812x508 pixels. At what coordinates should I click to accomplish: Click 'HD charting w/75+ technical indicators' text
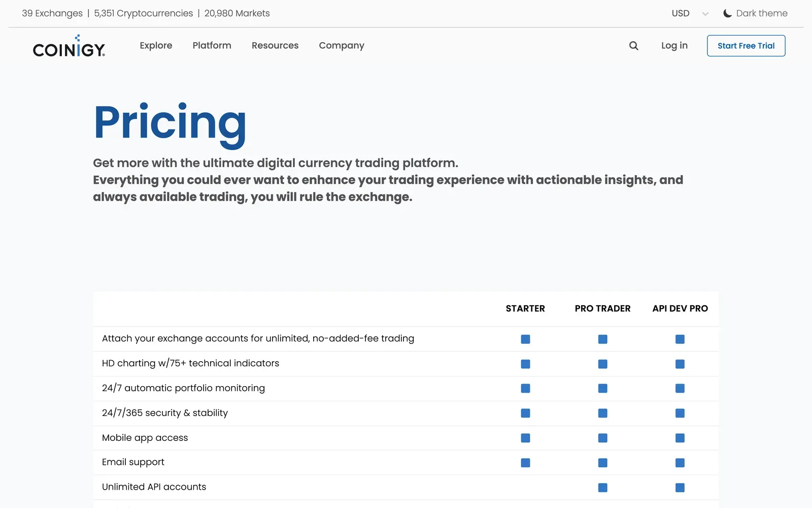[190, 363]
